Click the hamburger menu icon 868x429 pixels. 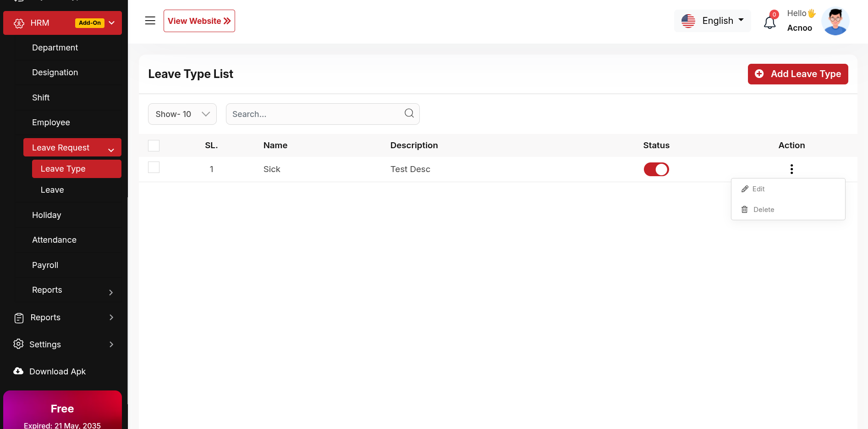(150, 21)
